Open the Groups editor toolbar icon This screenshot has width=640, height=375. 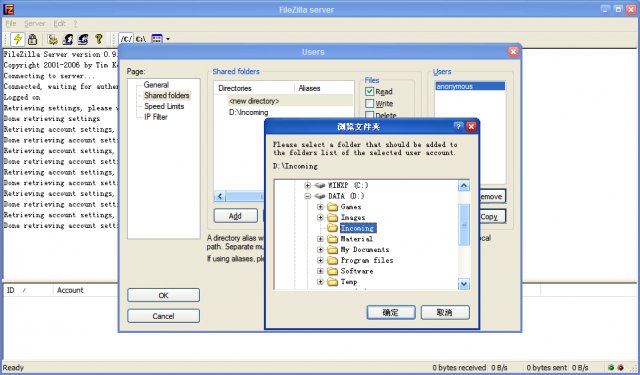point(83,39)
